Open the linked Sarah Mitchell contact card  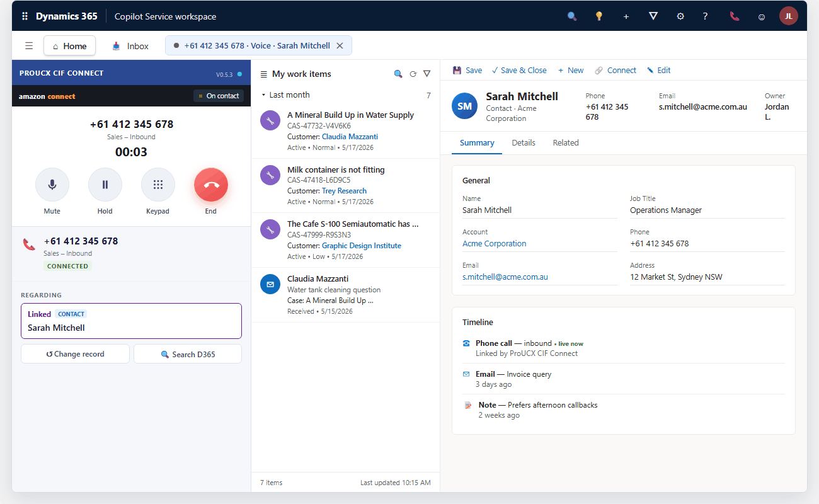pos(131,321)
